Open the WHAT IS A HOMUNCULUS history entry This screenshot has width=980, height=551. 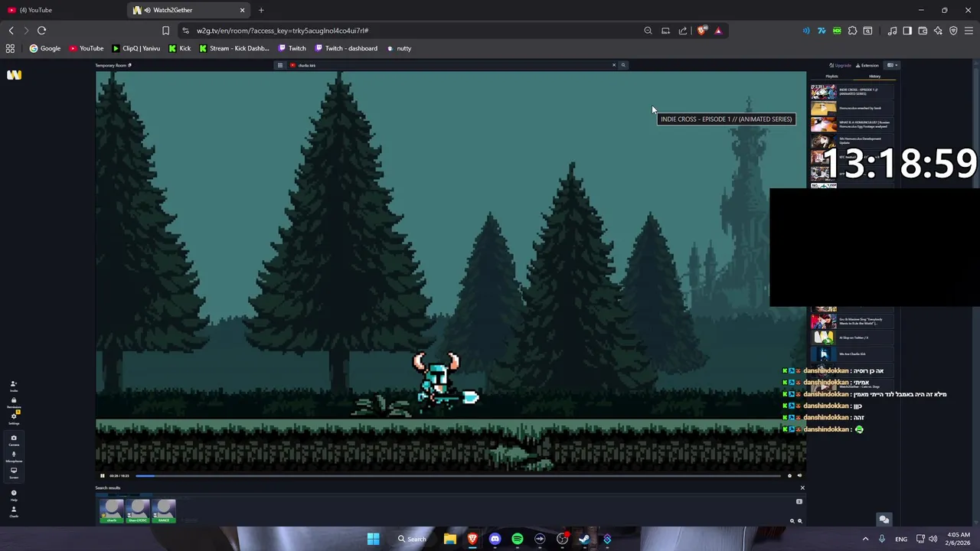point(852,124)
